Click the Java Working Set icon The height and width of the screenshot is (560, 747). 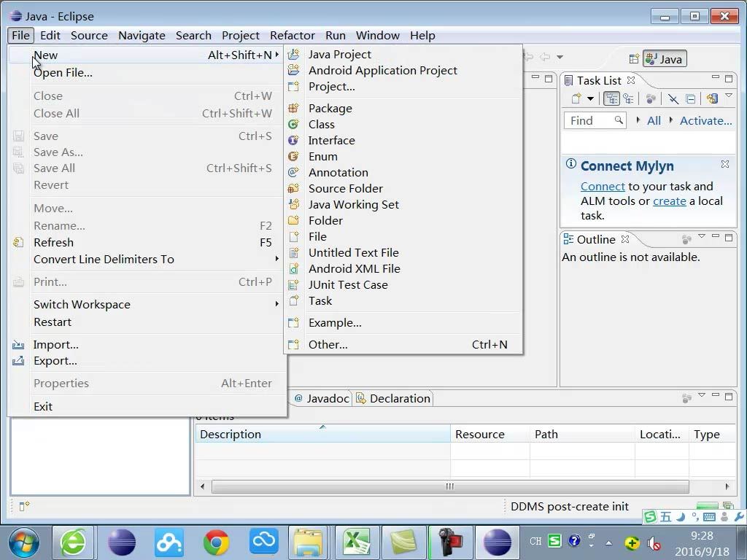point(294,204)
